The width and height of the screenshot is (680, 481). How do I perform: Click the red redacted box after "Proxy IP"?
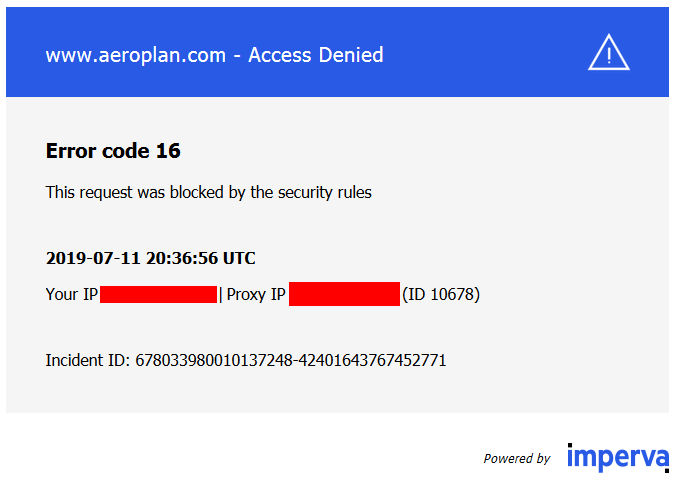click(x=344, y=295)
